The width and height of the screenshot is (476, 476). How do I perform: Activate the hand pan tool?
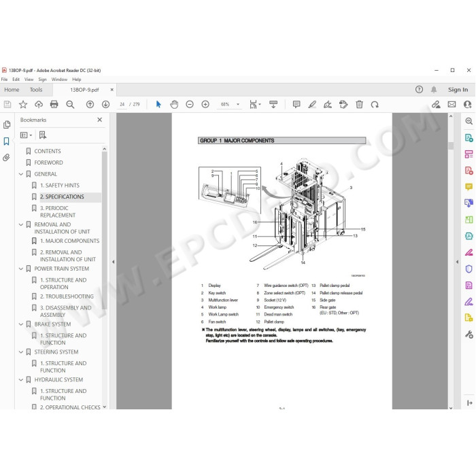[174, 105]
